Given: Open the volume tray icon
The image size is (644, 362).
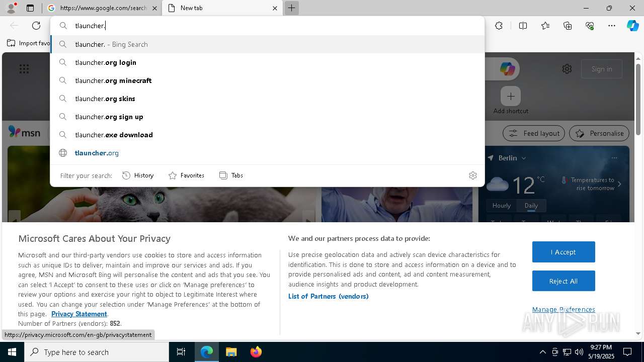Looking at the screenshot, I should [579, 352].
